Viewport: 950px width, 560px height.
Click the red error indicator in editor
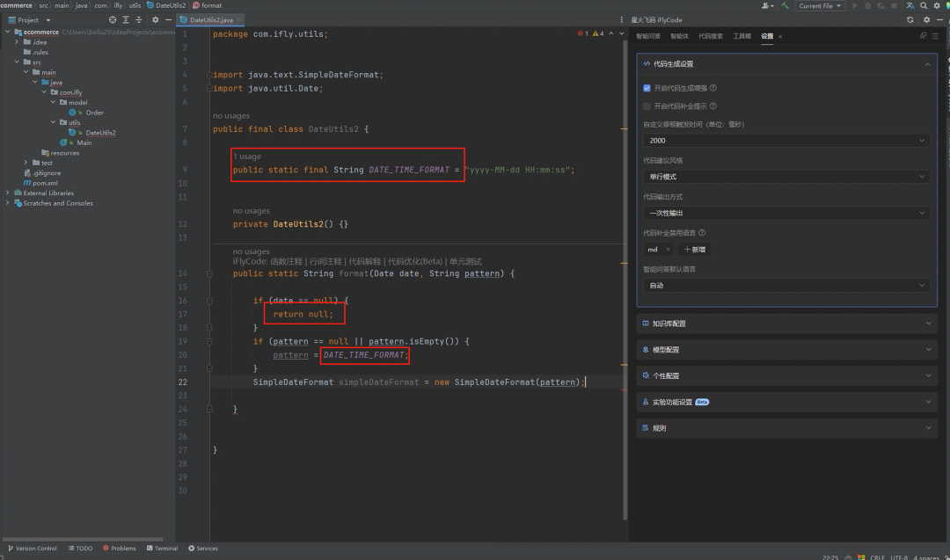pos(583,34)
